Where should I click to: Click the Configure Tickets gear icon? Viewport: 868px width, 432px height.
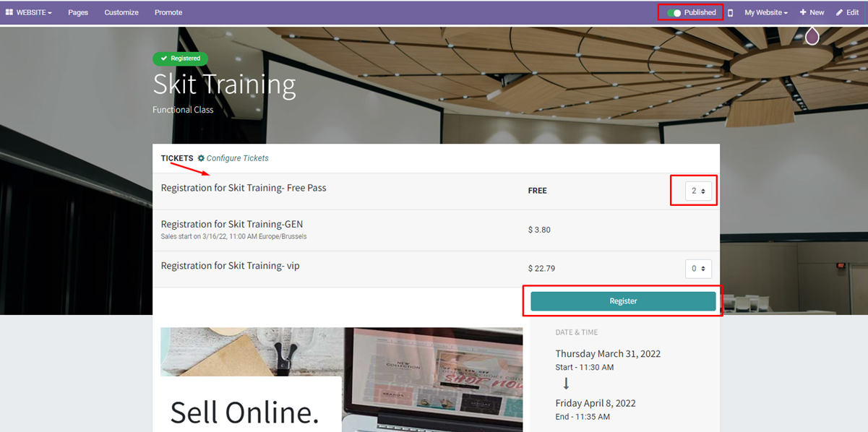pyautogui.click(x=201, y=158)
